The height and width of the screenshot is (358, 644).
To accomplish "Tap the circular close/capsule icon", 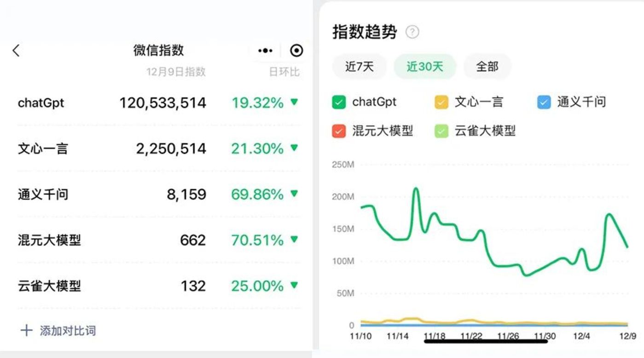I will tap(296, 51).
